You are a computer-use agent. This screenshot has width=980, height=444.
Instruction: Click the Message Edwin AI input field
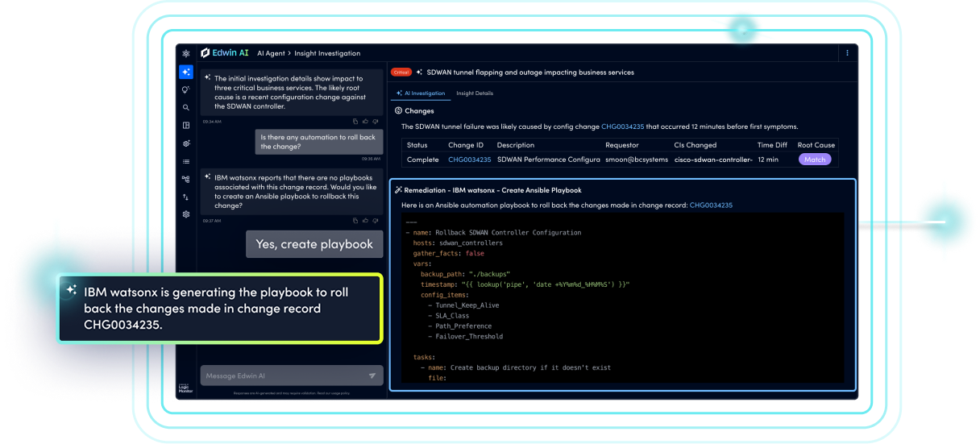coord(282,376)
